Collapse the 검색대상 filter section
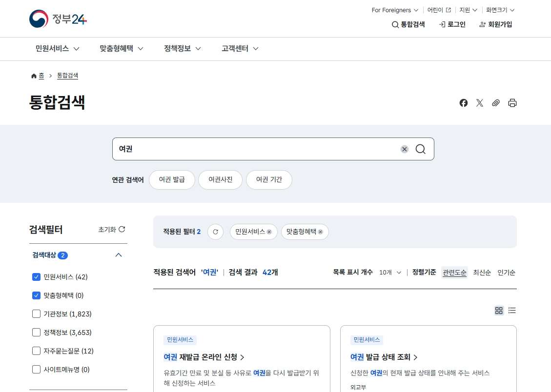This screenshot has width=551, height=392. tap(118, 255)
